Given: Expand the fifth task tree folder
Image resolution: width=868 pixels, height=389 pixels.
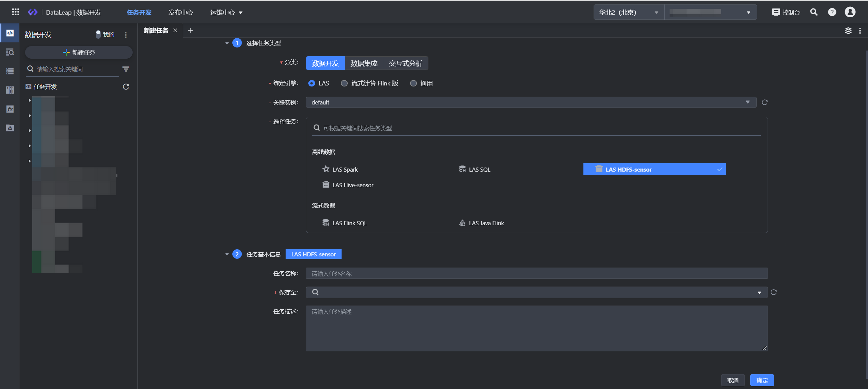Looking at the screenshot, I should (x=30, y=161).
